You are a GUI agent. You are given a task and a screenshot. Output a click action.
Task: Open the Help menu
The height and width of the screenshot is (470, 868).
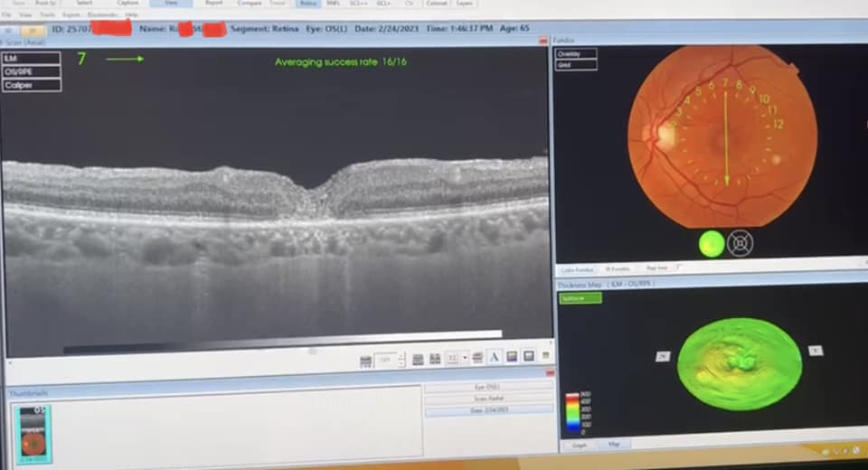click(x=132, y=15)
